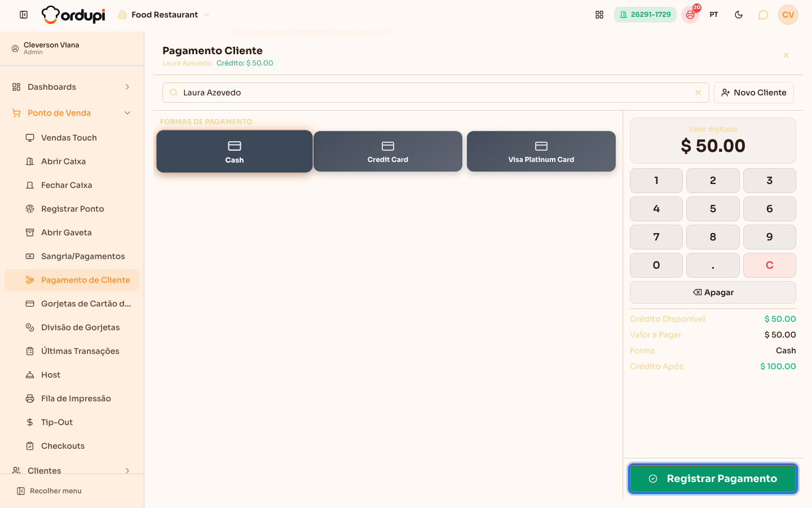Tap keypad digit 5
This screenshot has height=508, width=812.
[x=713, y=209]
